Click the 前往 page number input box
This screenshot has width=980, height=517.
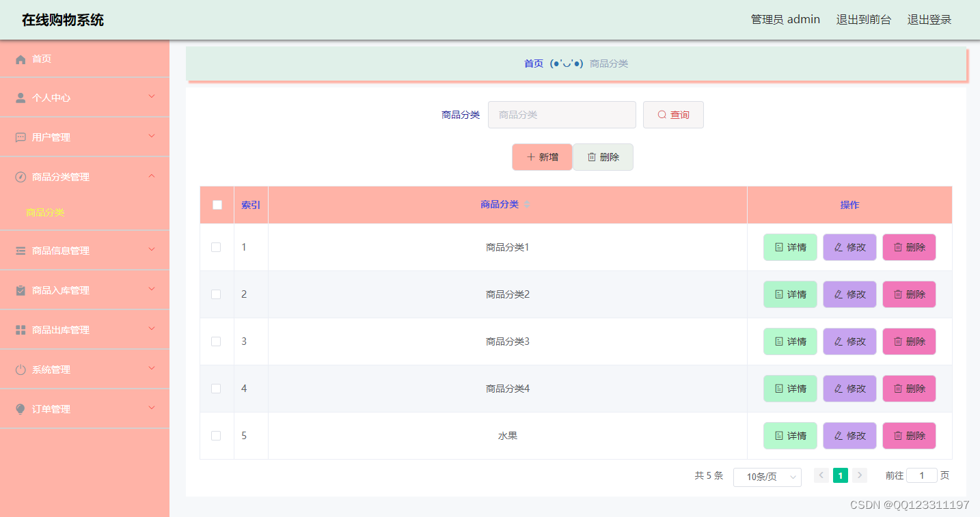[922, 475]
